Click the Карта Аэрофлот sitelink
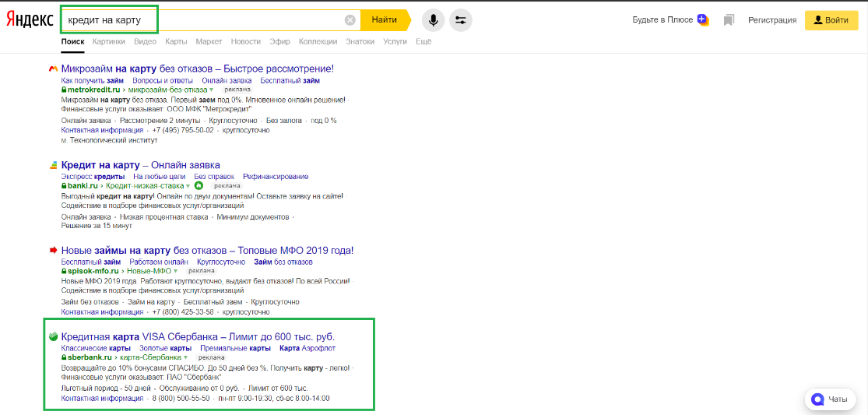 pos(307,349)
